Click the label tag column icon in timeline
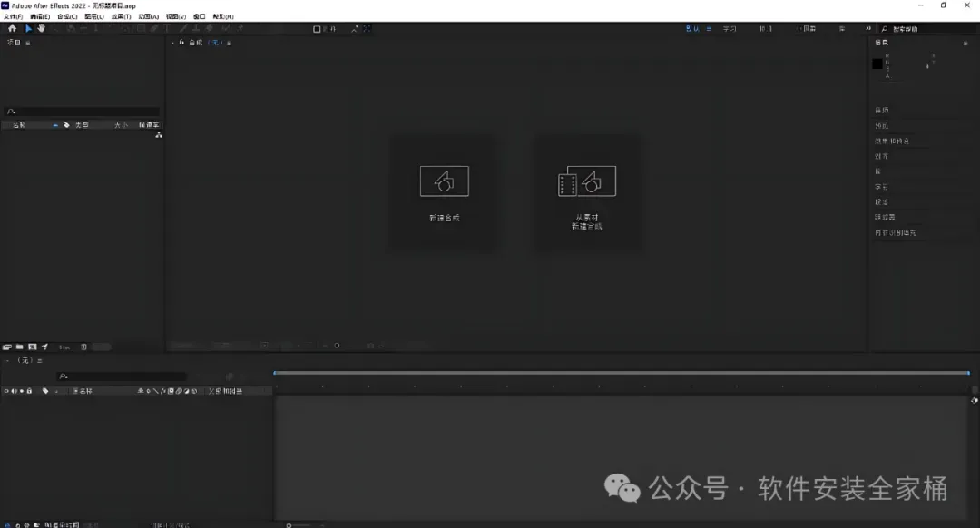 pos(45,391)
